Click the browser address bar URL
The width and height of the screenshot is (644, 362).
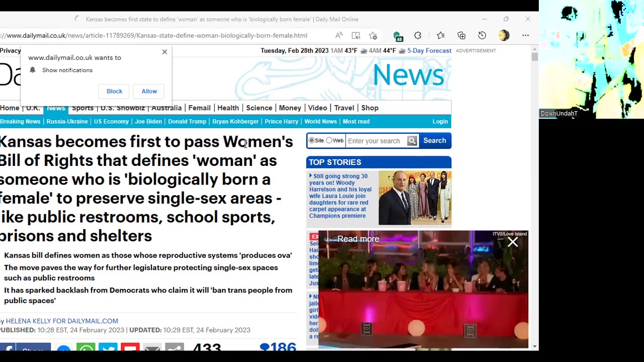click(153, 36)
